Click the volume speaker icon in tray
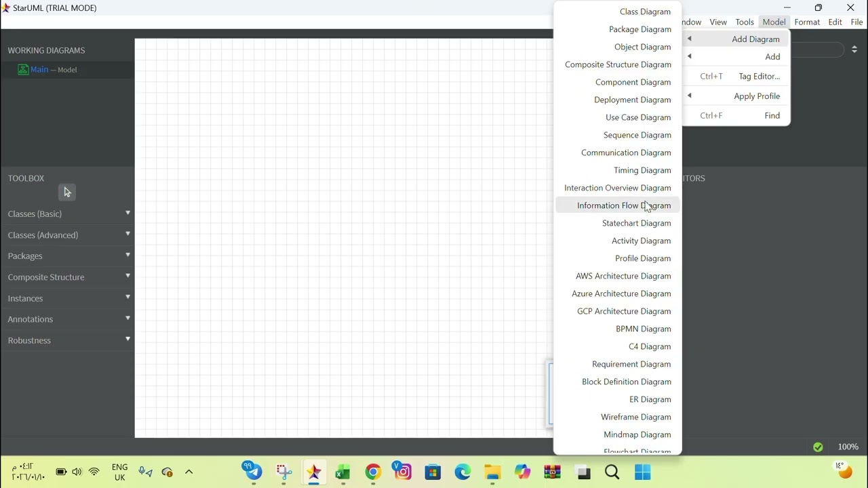The width and height of the screenshot is (868, 488). [x=77, y=472]
